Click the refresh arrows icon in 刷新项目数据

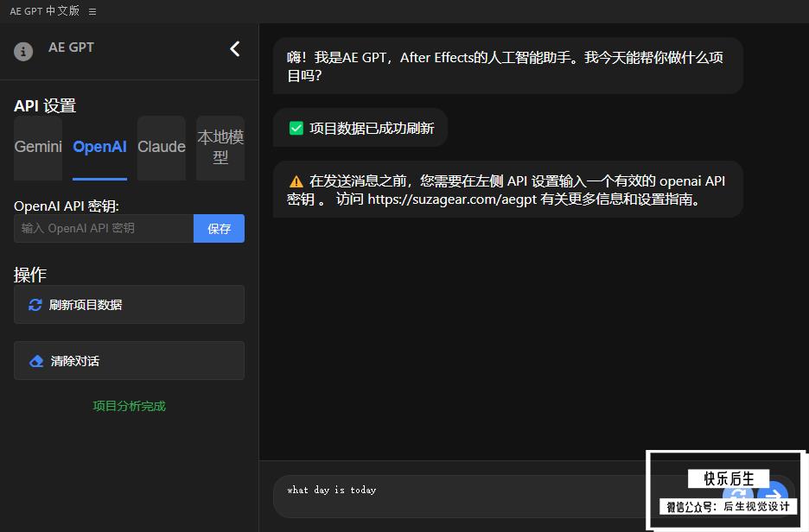tap(35, 305)
